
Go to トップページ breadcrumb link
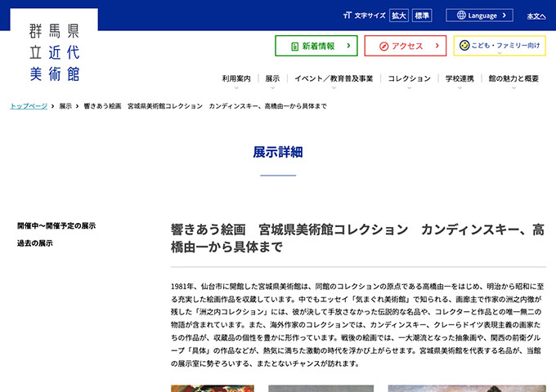(29, 107)
